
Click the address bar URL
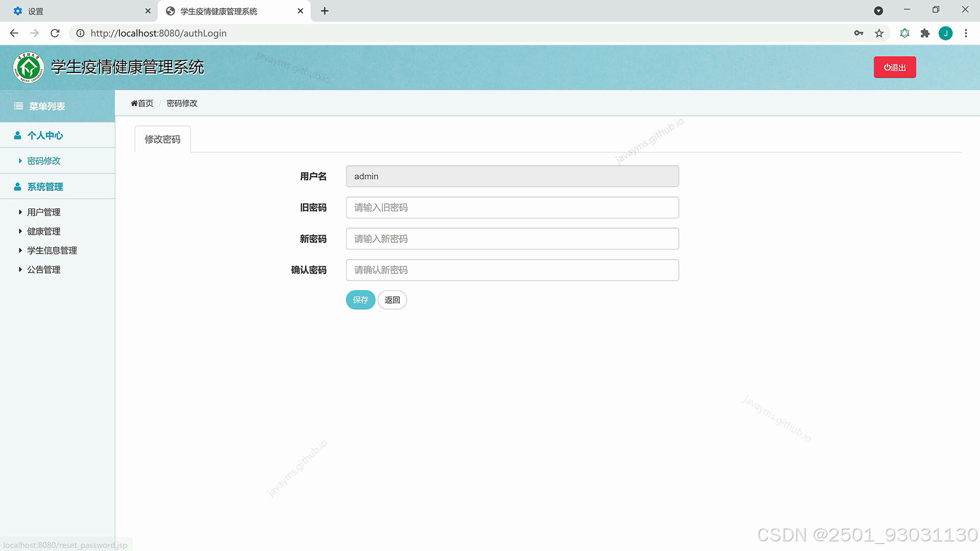[159, 33]
